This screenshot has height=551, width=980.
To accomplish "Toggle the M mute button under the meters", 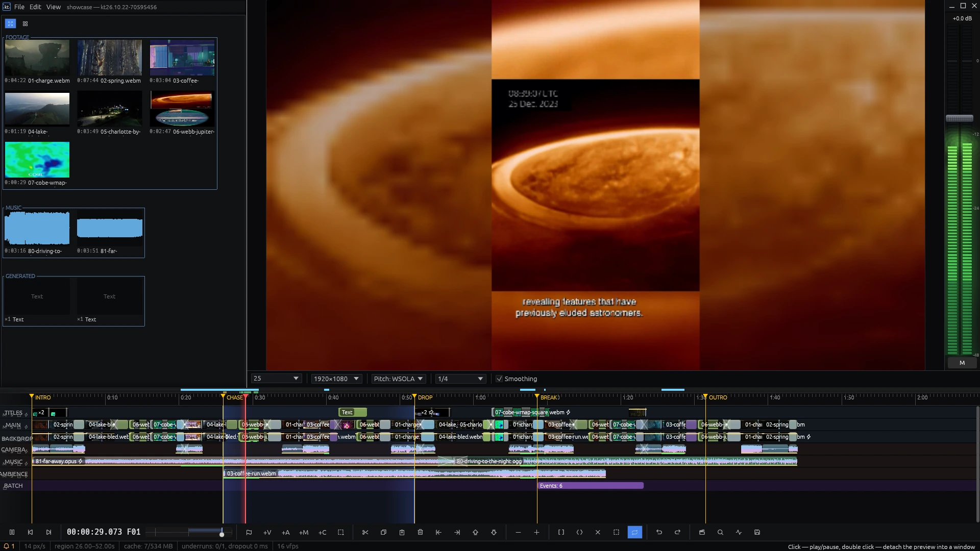I will point(962,363).
